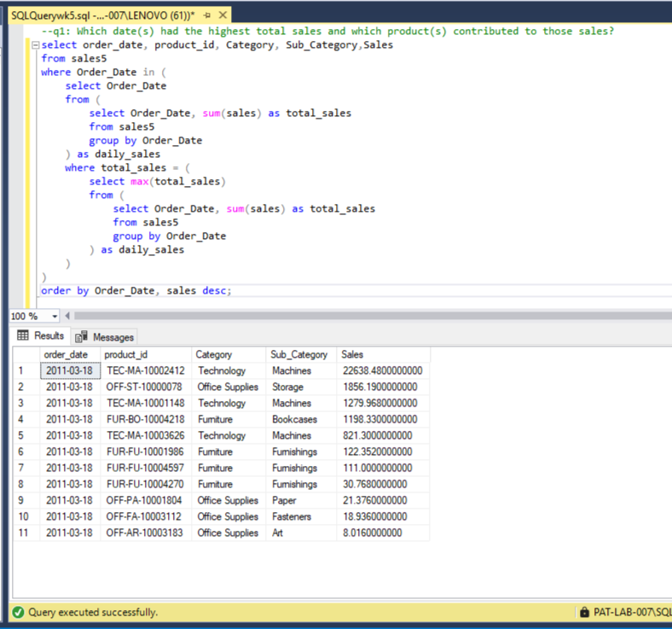672x629 pixels.
Task: Click the Results grid icon
Action: pyautogui.click(x=23, y=335)
